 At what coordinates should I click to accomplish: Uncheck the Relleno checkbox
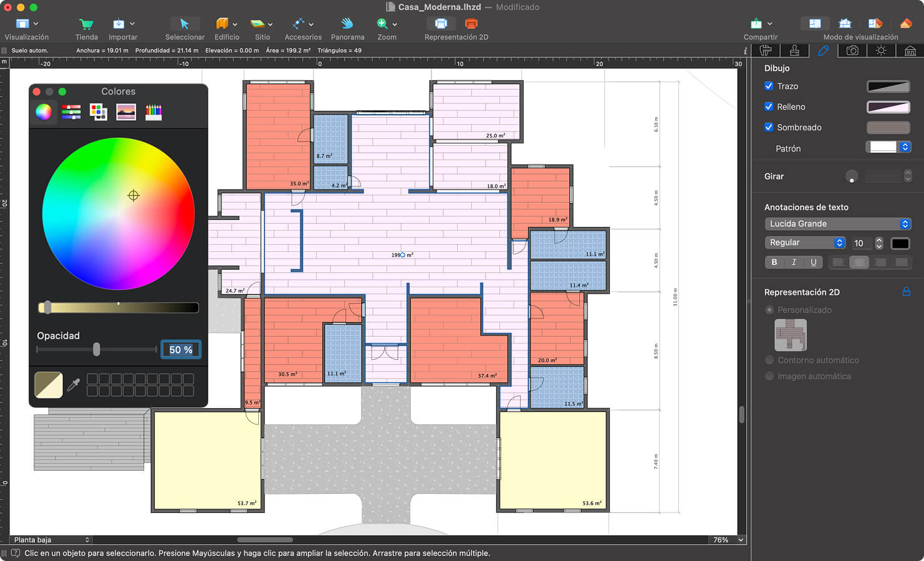tap(769, 107)
